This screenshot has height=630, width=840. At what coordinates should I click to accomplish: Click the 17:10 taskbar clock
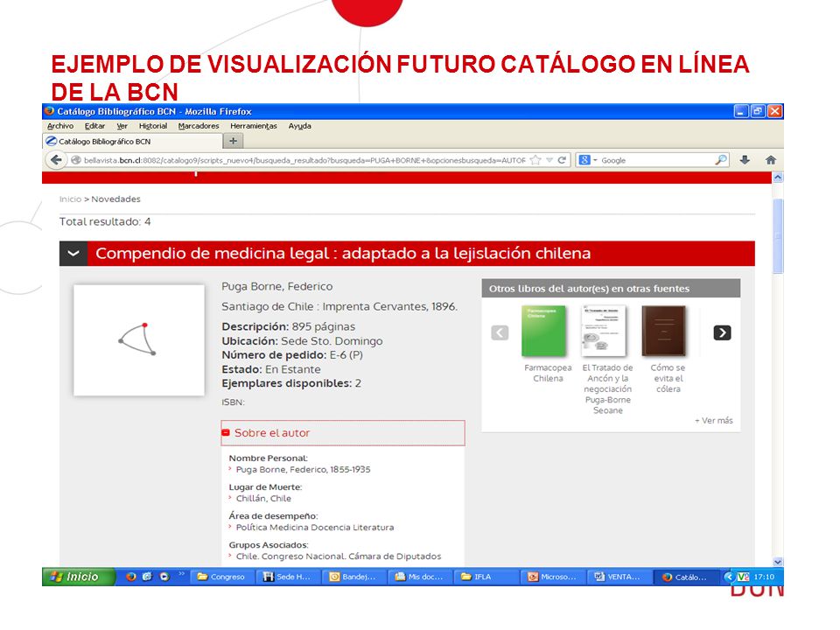(x=764, y=577)
